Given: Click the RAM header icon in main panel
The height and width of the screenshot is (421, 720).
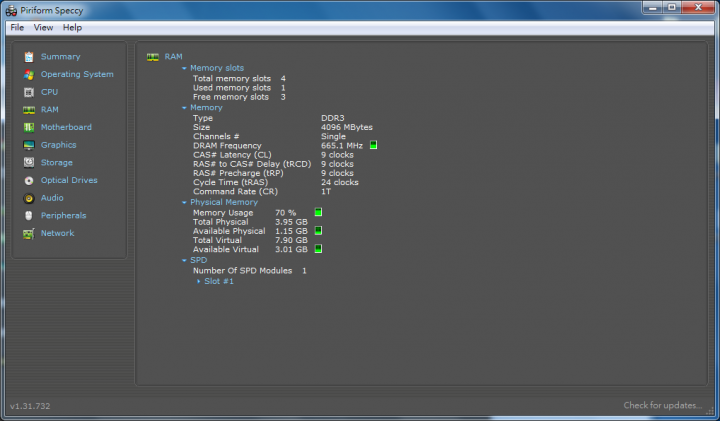Looking at the screenshot, I should pos(152,57).
